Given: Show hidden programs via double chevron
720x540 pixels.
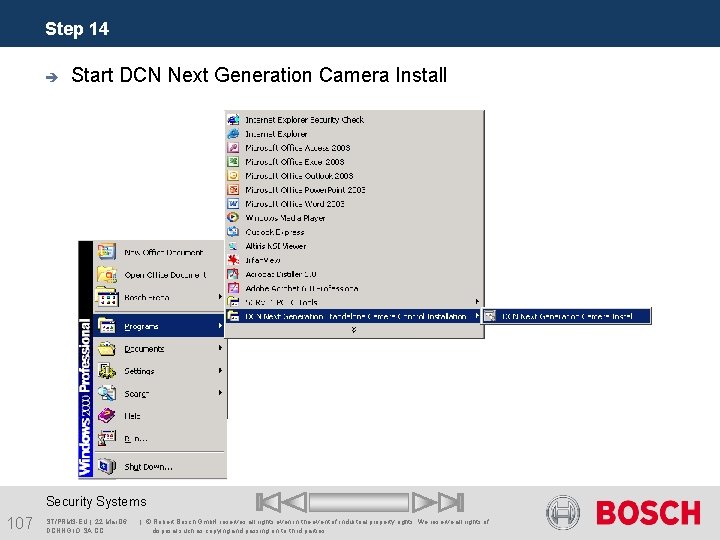Looking at the screenshot, I should tap(354, 330).
